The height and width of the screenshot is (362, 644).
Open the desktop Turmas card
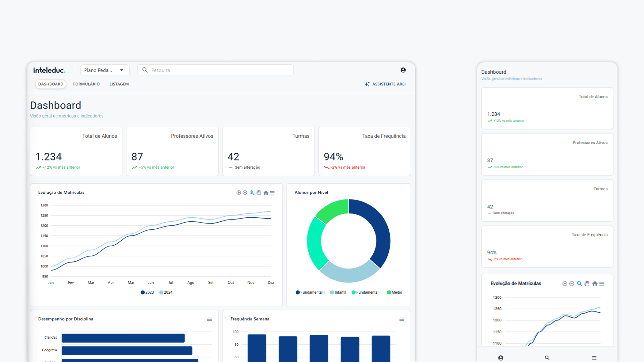coord(268,151)
